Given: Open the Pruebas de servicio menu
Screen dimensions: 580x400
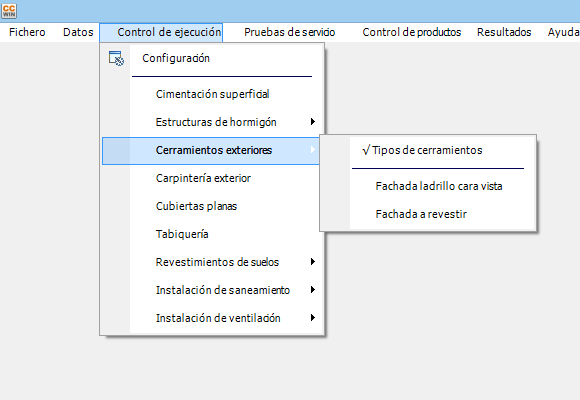Looking at the screenshot, I should tap(290, 32).
